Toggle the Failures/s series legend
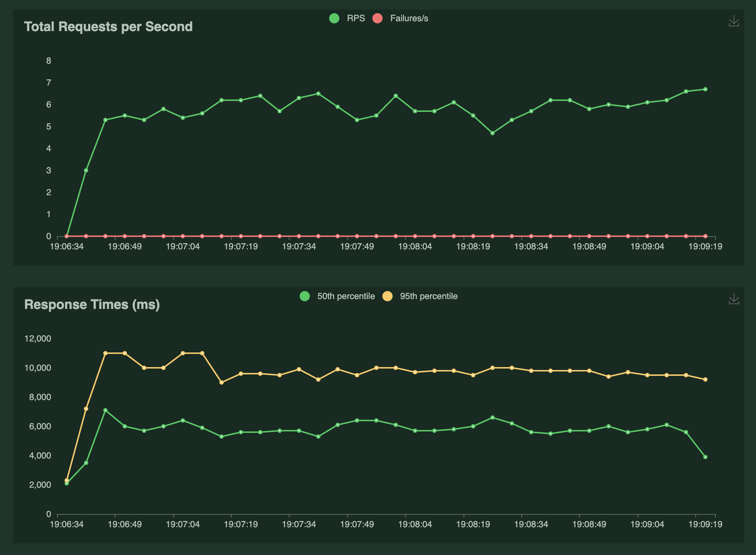The width and height of the screenshot is (756, 555). pyautogui.click(x=409, y=18)
